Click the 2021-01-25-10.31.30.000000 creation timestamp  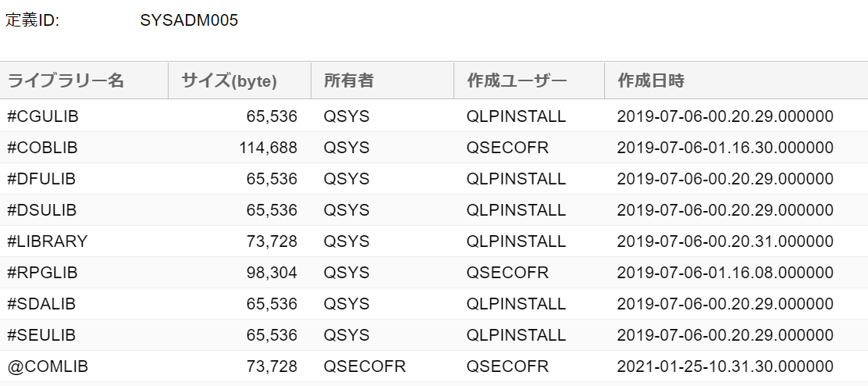coord(725,366)
